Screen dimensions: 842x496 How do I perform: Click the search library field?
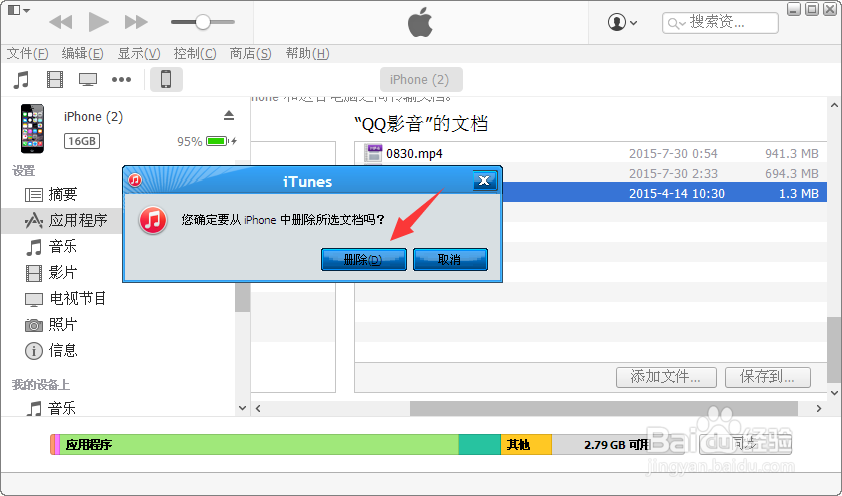pyautogui.click(x=720, y=23)
